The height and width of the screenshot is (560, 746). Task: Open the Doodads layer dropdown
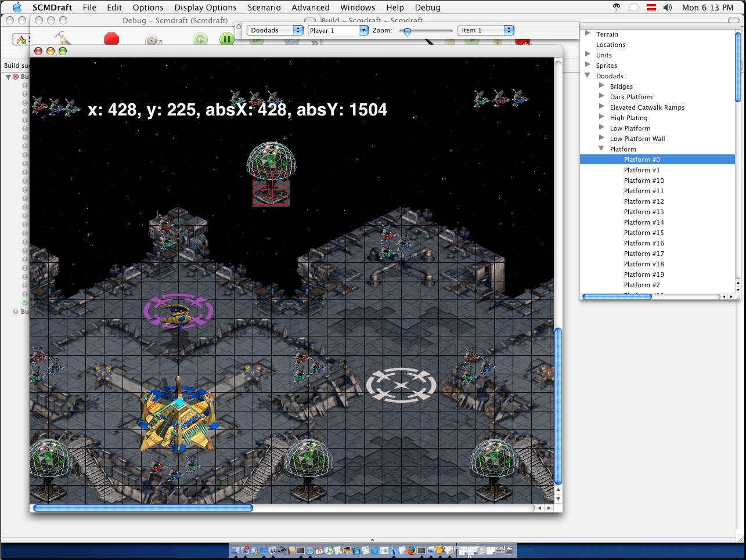pos(275,30)
